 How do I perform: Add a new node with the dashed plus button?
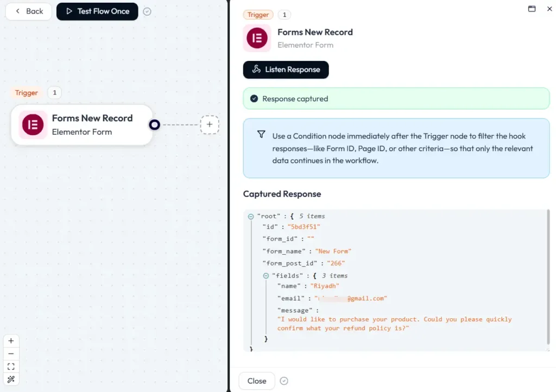[x=210, y=125]
